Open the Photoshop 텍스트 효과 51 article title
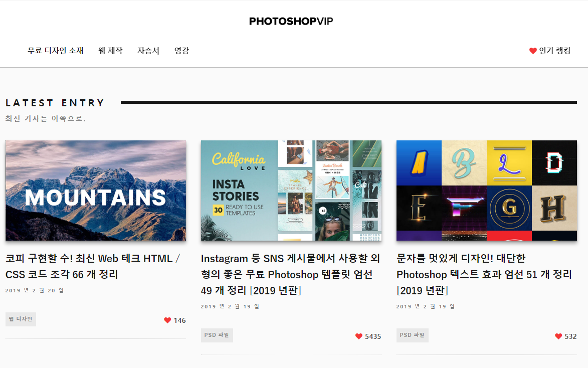Screen dimensions: 588x368 [484, 274]
